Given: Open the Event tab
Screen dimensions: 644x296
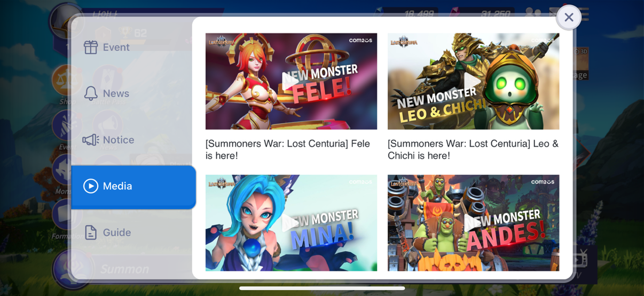Looking at the screenshot, I should coord(133,47).
